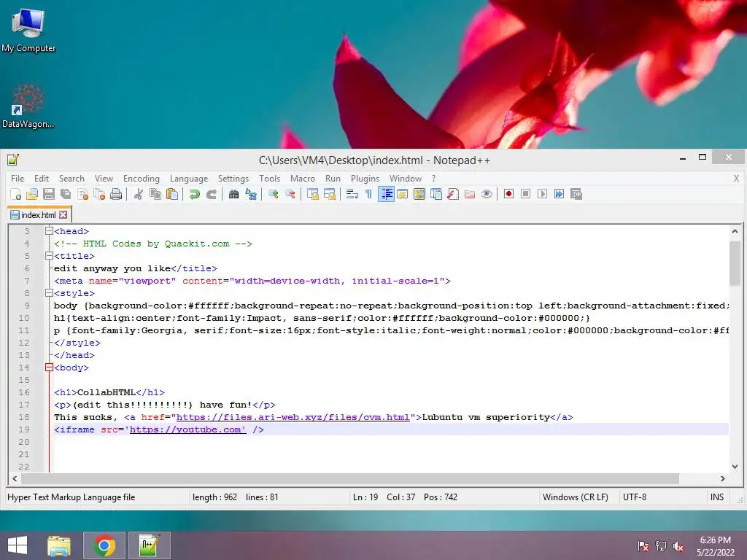Click the files.ari-web.xyz link in line 18
Image resolution: width=747 pixels, height=560 pixels.
293,417
